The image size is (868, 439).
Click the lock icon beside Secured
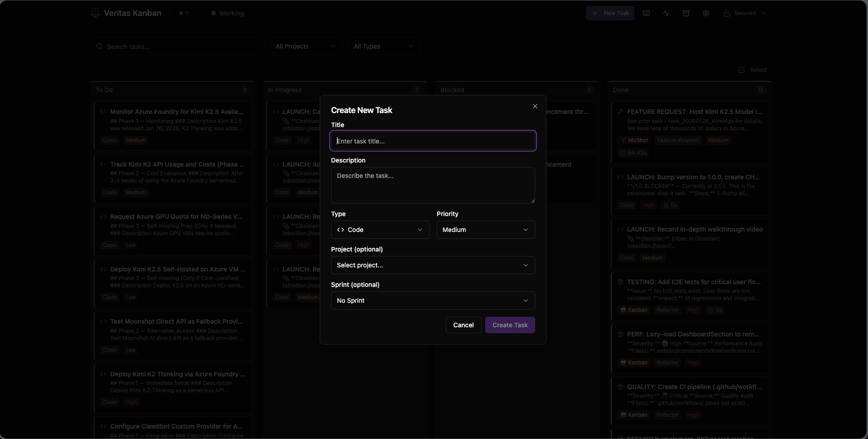pyautogui.click(x=727, y=13)
